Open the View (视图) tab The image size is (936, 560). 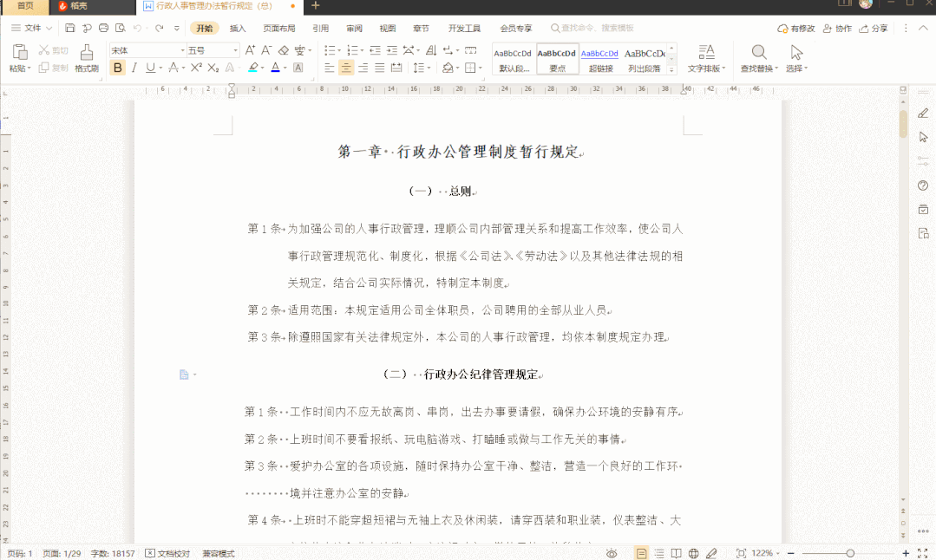click(x=388, y=28)
